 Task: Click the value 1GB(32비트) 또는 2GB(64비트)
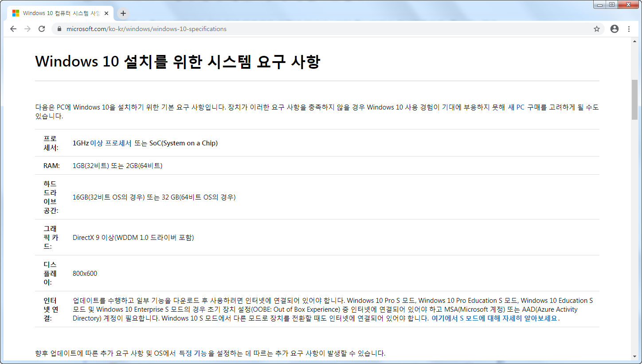(117, 166)
